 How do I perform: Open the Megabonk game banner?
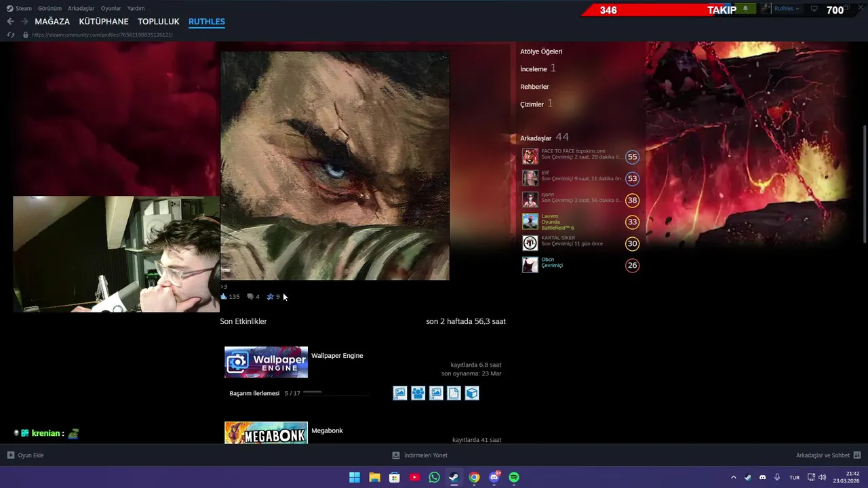pos(266,433)
